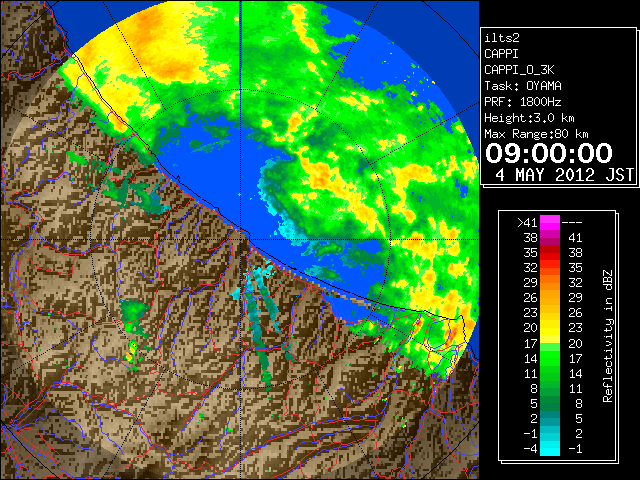Click the "Max Range:80 km" text
Screen dimensions: 640x480
(536, 134)
